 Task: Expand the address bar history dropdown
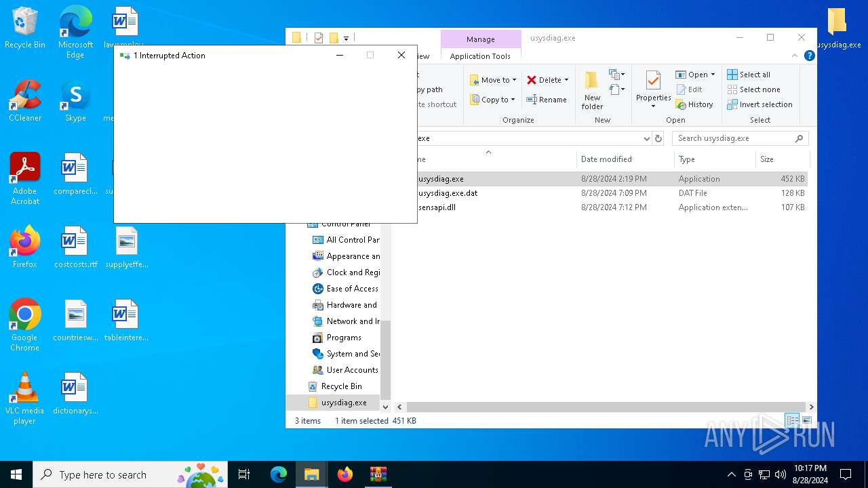[x=646, y=138]
